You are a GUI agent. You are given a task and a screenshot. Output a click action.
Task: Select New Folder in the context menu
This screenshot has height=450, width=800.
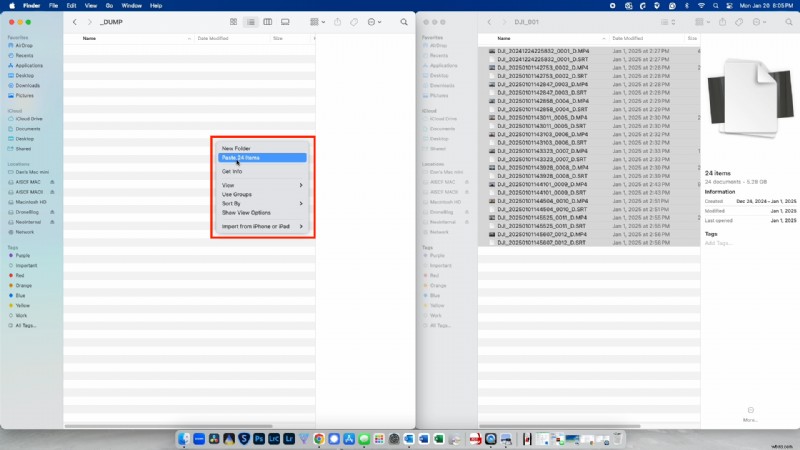[236, 148]
